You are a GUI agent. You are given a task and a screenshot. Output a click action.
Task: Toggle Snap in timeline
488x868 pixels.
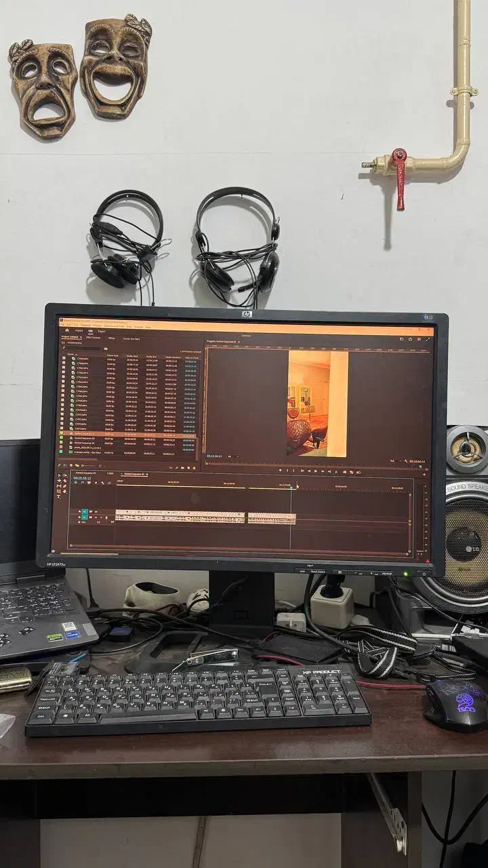(83, 483)
